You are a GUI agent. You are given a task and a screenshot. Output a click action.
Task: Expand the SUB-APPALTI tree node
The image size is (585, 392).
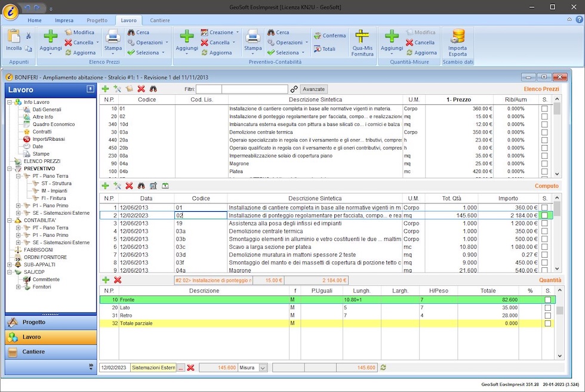point(10,264)
